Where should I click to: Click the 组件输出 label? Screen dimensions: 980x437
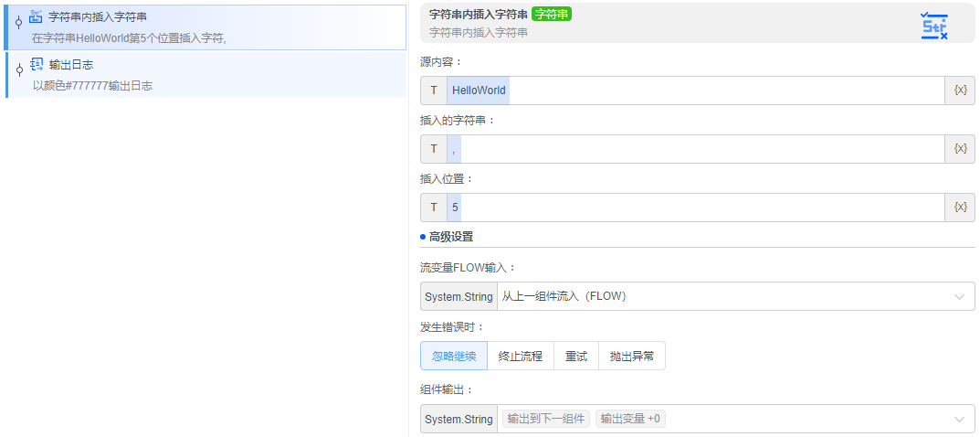tap(447, 389)
